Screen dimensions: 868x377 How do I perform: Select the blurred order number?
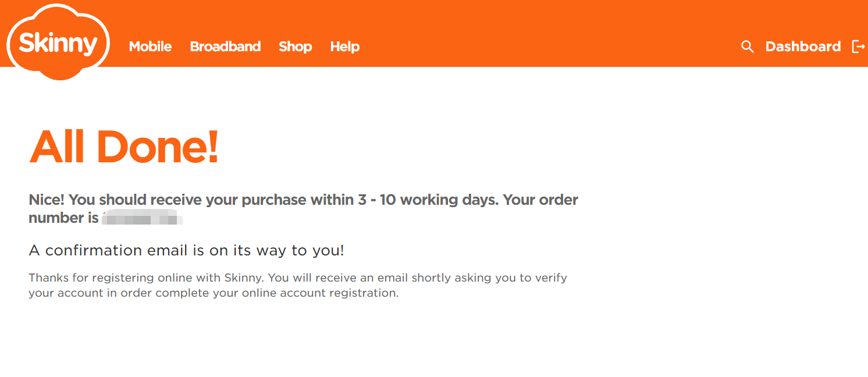[x=143, y=218]
